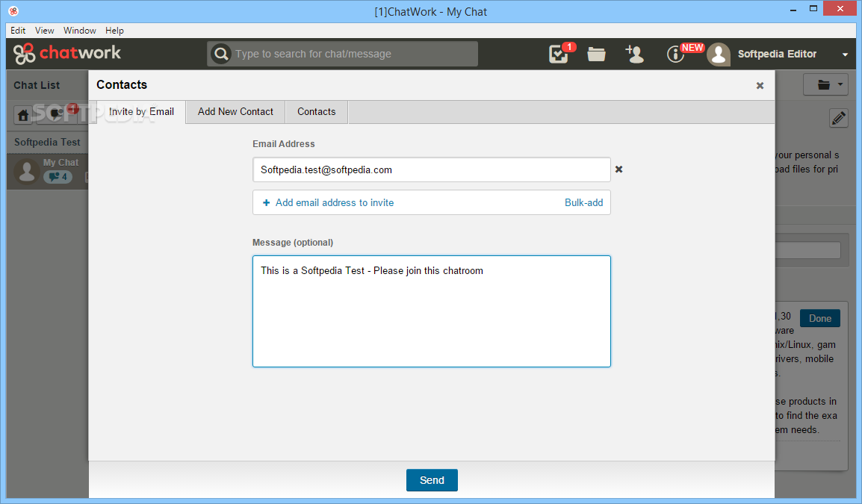Switch to Invite by Email tab
Image resolution: width=862 pixels, height=504 pixels.
[x=141, y=111]
